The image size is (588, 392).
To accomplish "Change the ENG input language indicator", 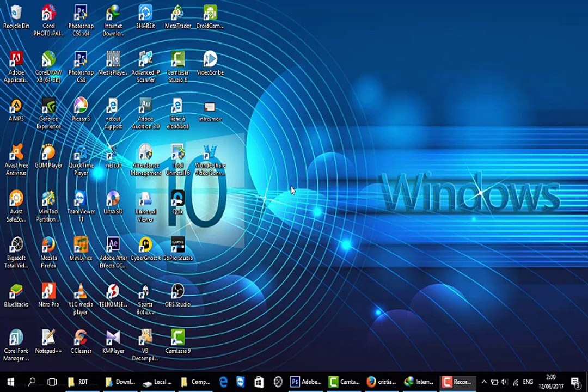I will [528, 382].
